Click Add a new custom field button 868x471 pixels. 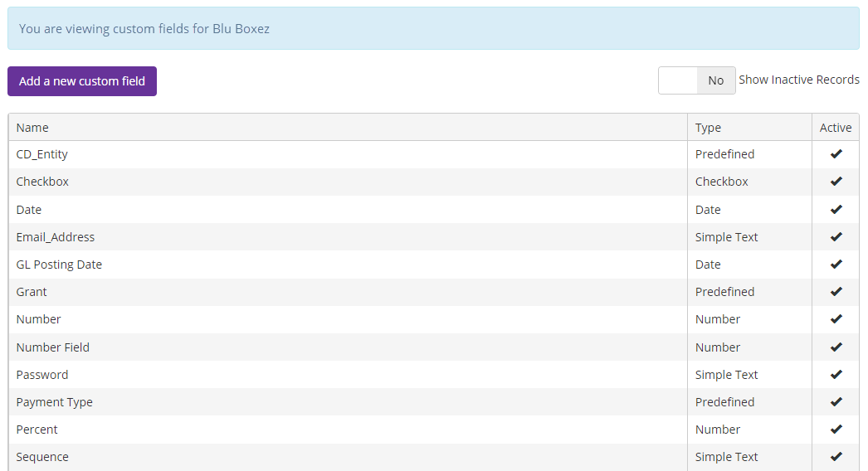(x=82, y=81)
